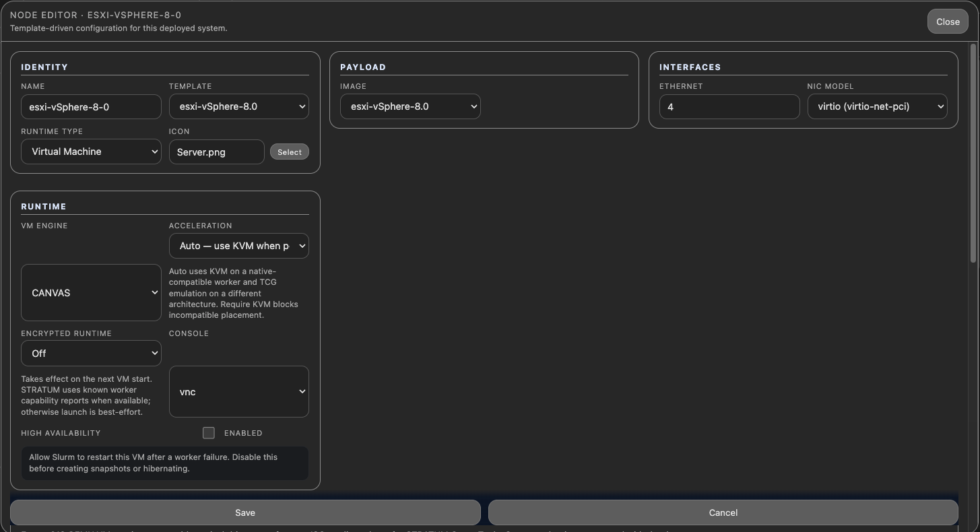The height and width of the screenshot is (532, 980).
Task: Expand the Payload Image dropdown
Action: click(410, 106)
